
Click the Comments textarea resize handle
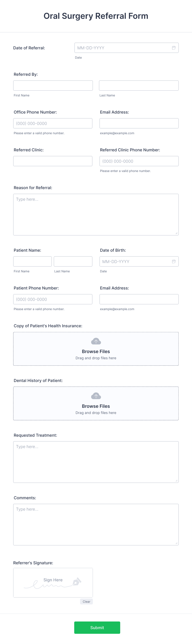(x=177, y=543)
